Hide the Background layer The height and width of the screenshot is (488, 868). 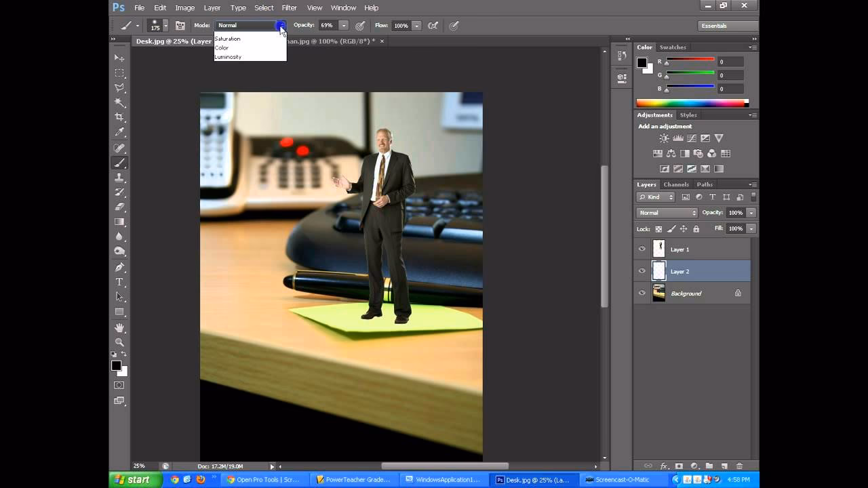point(642,293)
